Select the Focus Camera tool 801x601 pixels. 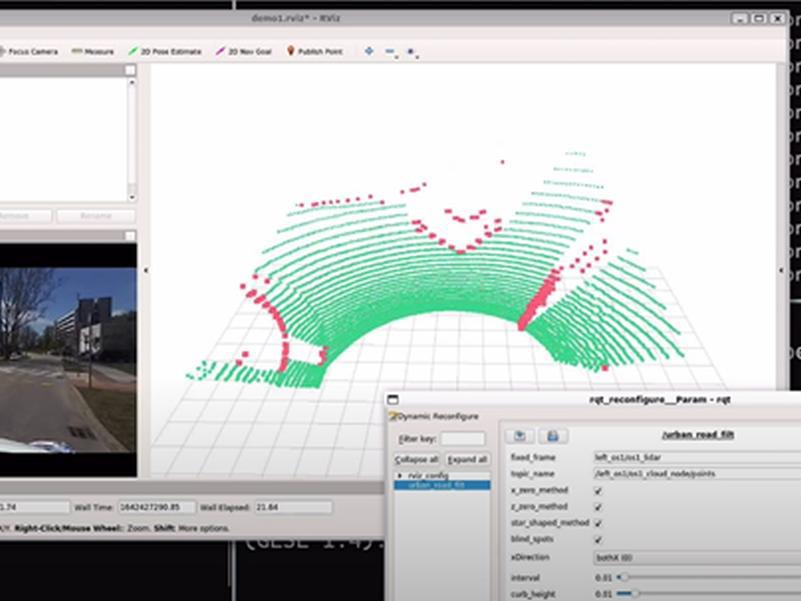(x=29, y=52)
